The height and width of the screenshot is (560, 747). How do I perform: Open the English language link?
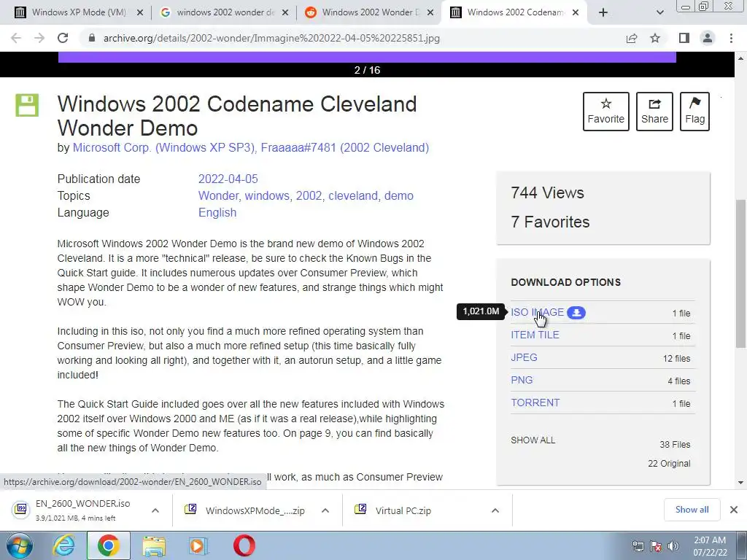(x=217, y=212)
